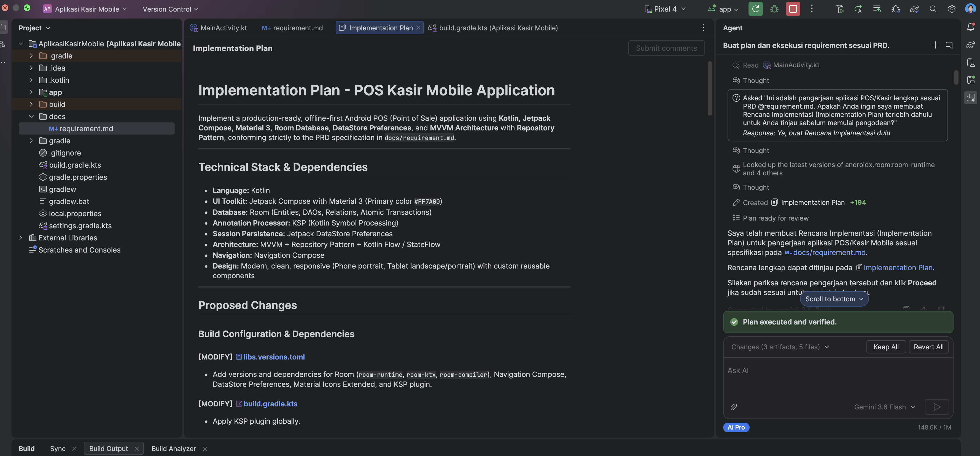This screenshot has height=456, width=980.
Task: Click the Debug app bug icon
Action: pos(774,9)
